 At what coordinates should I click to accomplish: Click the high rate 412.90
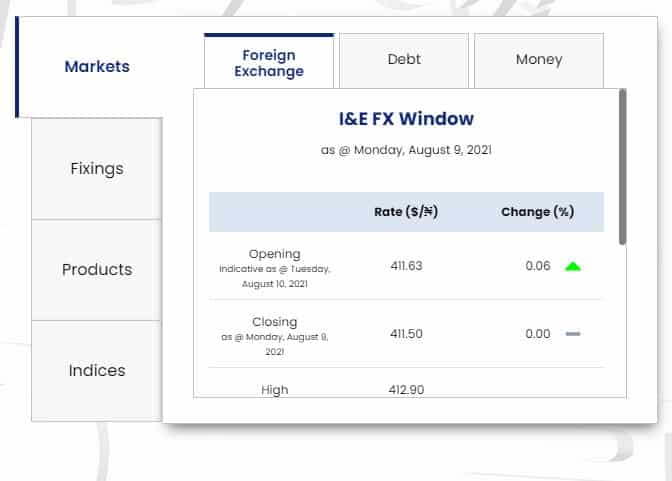(x=406, y=390)
